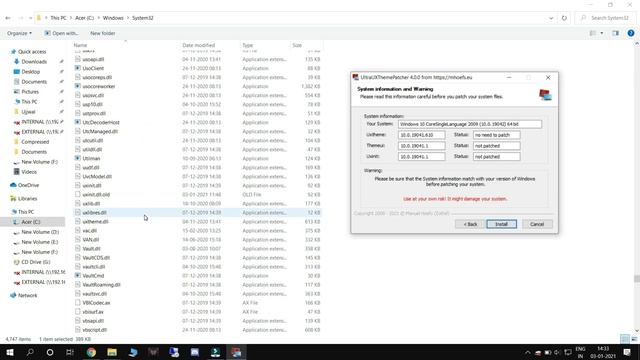This screenshot has width=640, height=360.
Task: Open view options dropdown arrow
Action: [x=602, y=33]
